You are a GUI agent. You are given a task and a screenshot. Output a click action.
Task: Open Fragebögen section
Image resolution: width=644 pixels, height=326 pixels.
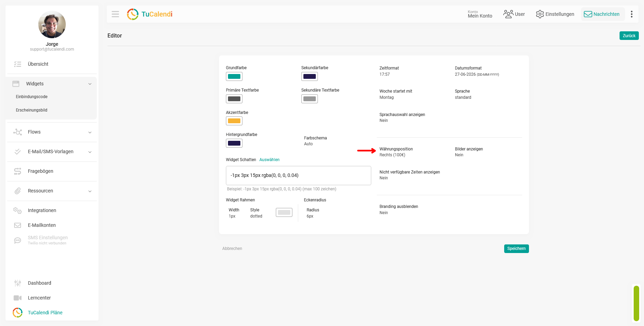point(41,171)
